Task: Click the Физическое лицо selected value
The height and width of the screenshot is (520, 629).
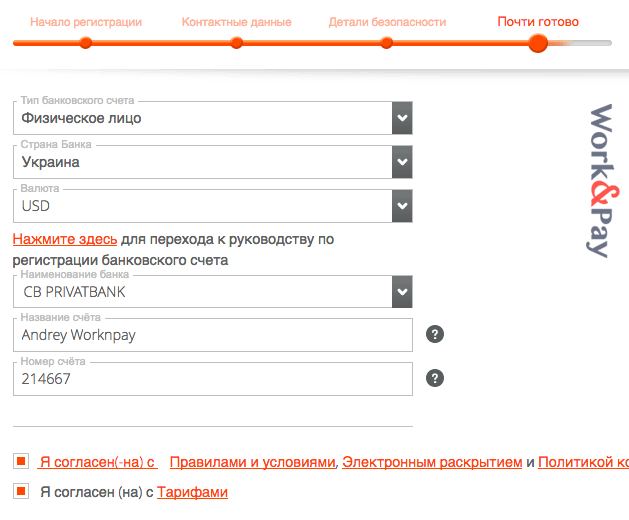Action: (81, 118)
